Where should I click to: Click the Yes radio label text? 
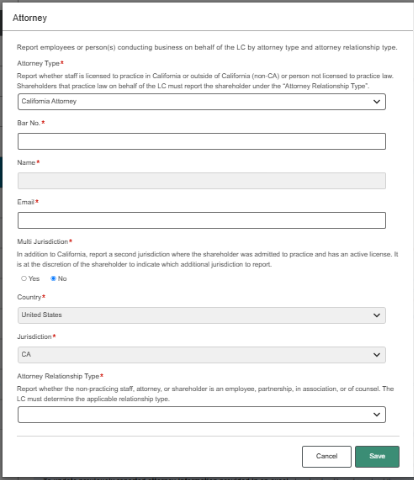click(x=34, y=279)
